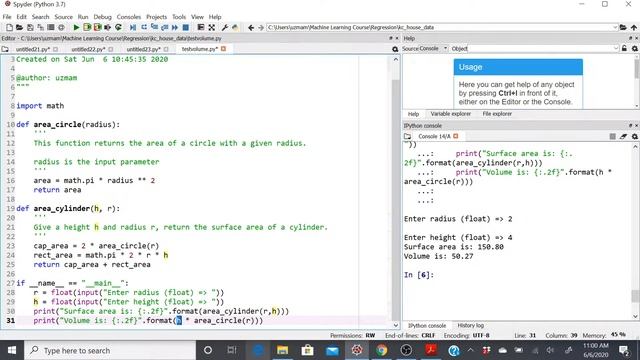Maximize the current pane
This screenshot has height=360, width=640.
coord(200,27)
